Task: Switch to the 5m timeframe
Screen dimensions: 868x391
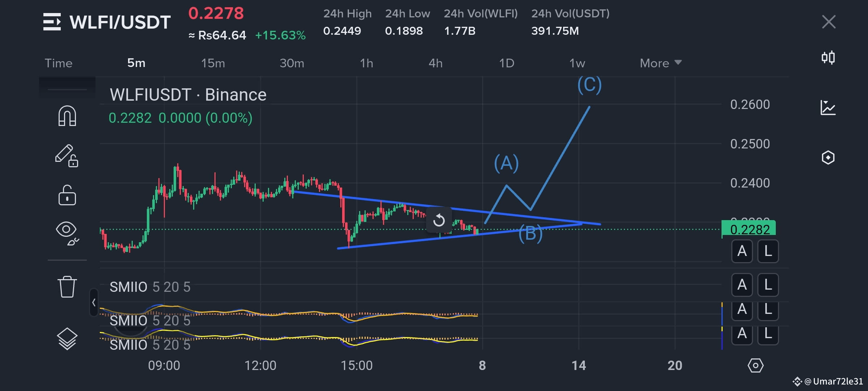Action: 136,63
